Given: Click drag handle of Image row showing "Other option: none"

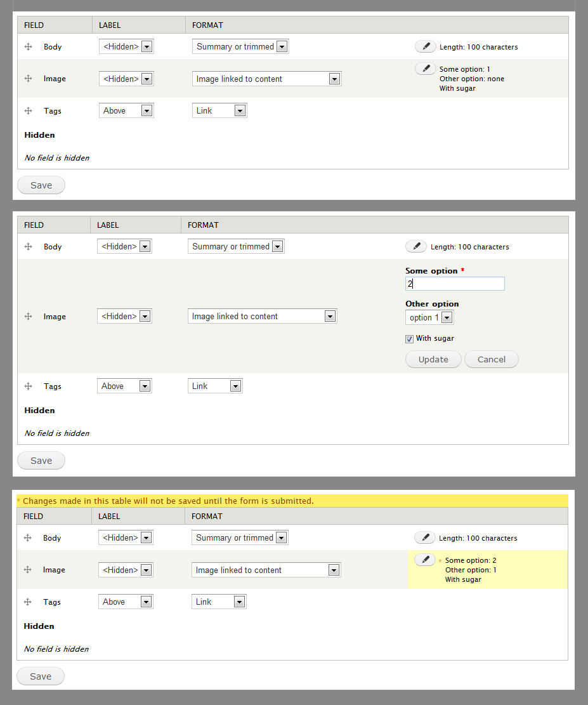Looking at the screenshot, I should point(28,79).
